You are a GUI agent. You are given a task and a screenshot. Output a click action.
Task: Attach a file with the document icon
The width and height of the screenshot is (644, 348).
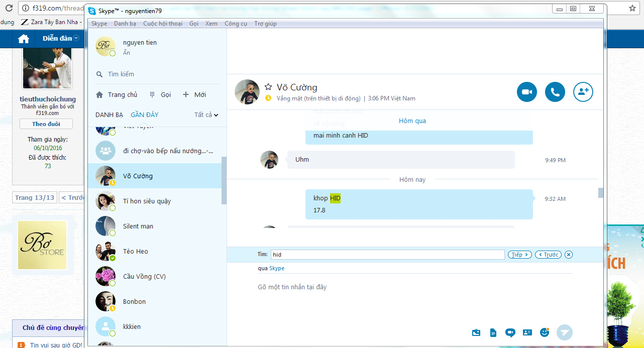click(x=493, y=332)
